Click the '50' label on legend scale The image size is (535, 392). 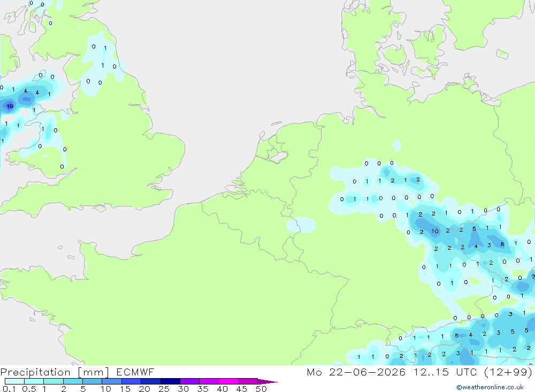tap(261, 389)
